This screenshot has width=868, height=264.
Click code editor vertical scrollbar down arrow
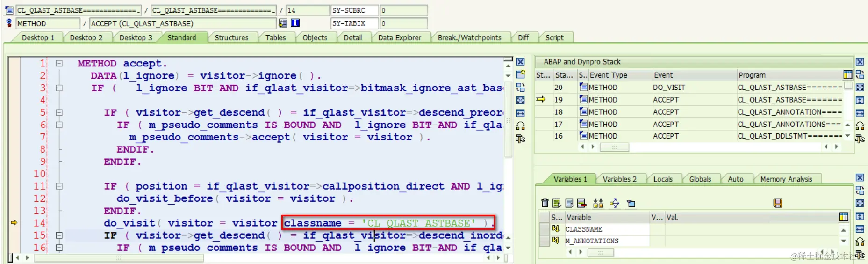508,248
